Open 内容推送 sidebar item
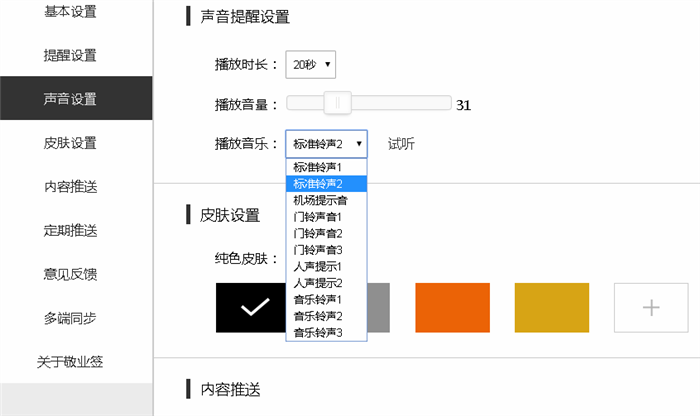The image size is (700, 416). 70,187
